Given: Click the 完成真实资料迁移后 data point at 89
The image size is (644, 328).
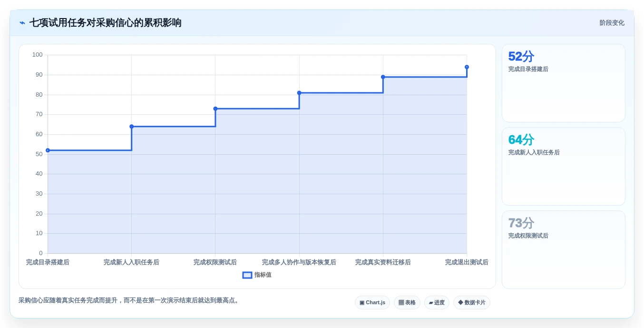Looking at the screenshot, I should [x=383, y=77].
